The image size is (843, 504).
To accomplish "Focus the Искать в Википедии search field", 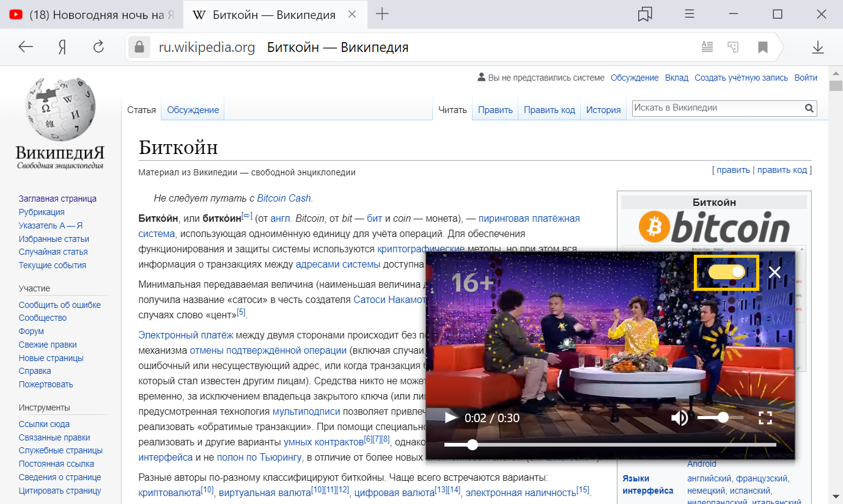I will (x=718, y=108).
